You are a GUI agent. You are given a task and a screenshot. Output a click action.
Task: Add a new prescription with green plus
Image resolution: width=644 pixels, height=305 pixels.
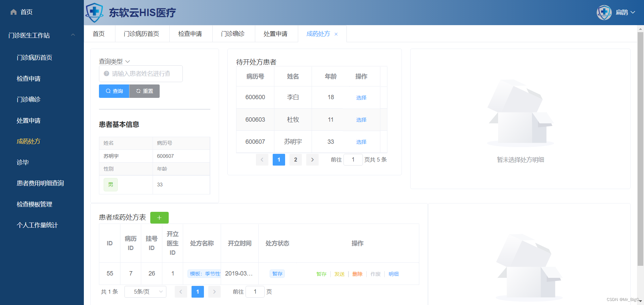click(159, 218)
